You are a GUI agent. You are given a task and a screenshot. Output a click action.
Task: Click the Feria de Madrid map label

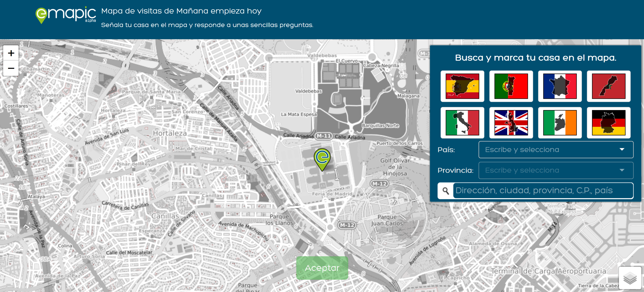coord(332,194)
